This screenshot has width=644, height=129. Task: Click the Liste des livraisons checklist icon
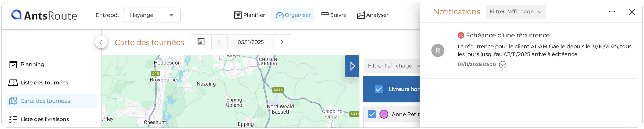coord(13,119)
